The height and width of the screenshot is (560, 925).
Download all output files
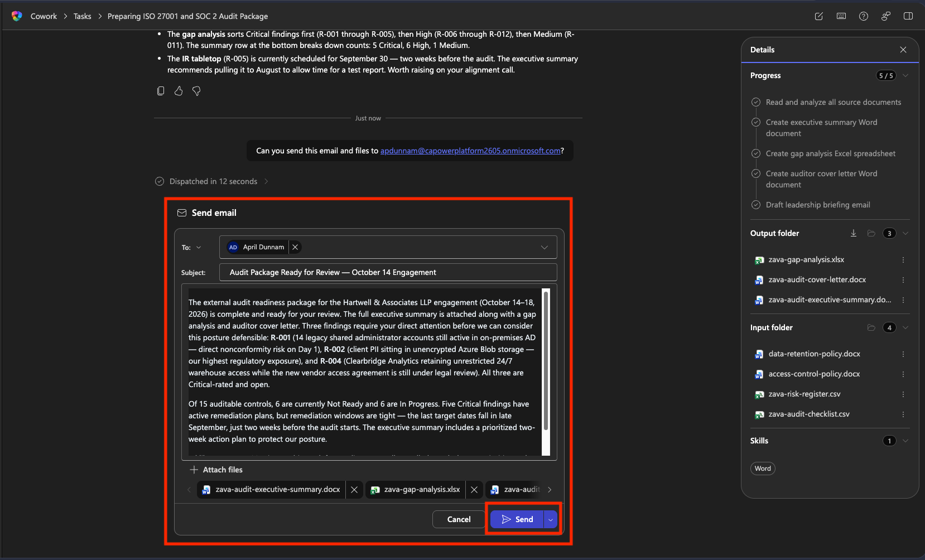click(x=854, y=233)
